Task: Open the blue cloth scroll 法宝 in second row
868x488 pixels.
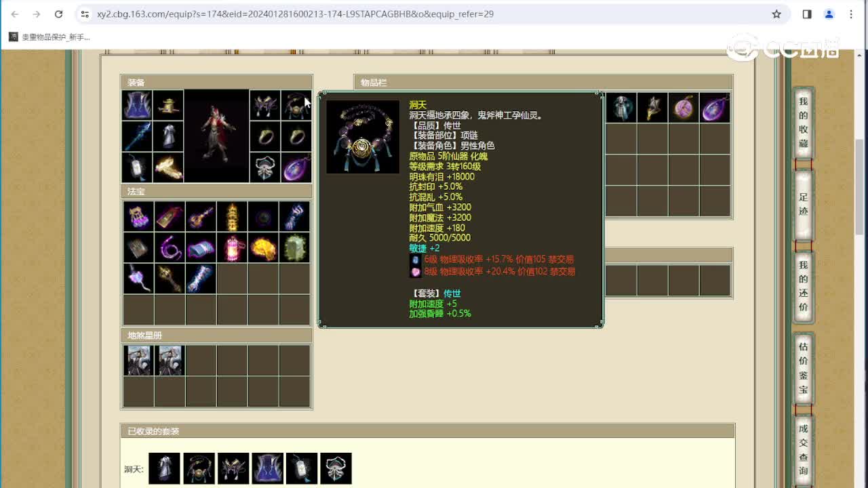Action: [x=201, y=247]
